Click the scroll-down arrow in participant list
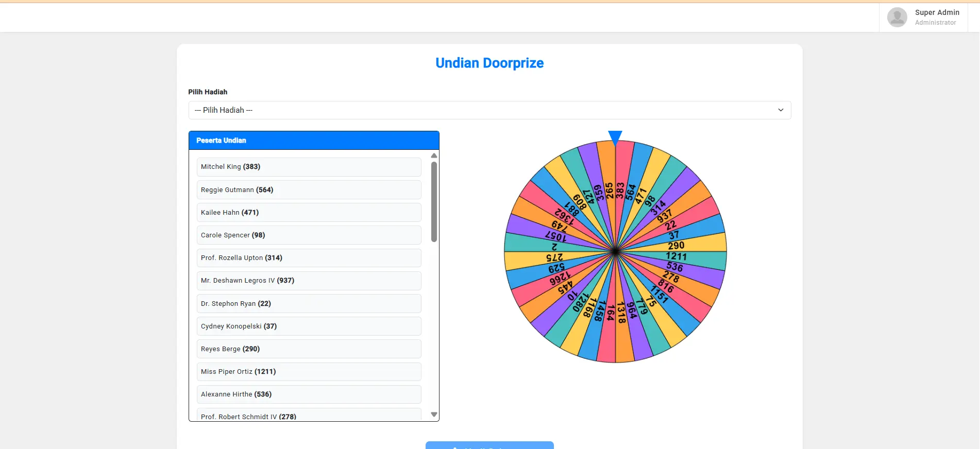The height and width of the screenshot is (449, 980). click(x=434, y=415)
